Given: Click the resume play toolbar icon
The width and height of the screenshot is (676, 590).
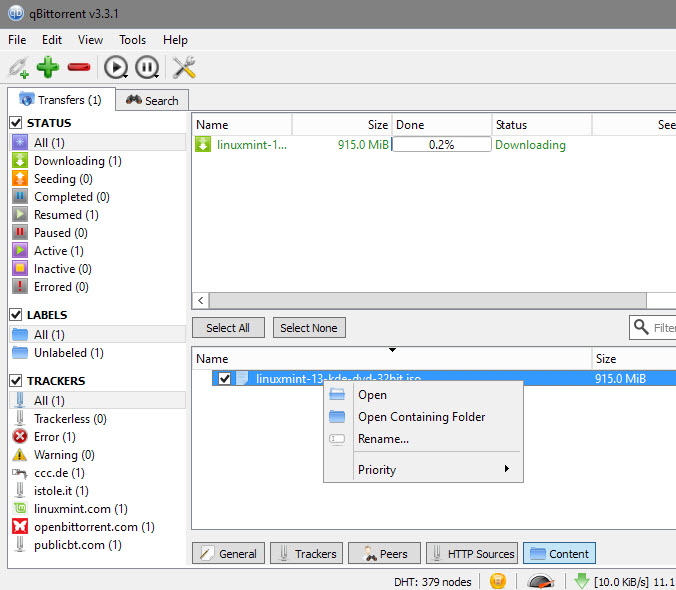Looking at the screenshot, I should tap(116, 68).
